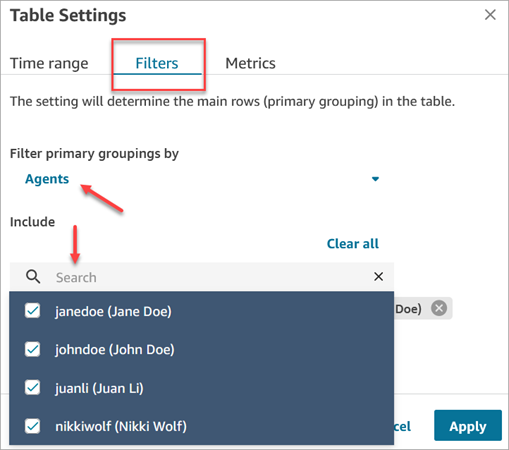The width and height of the screenshot is (509, 450).
Task: Click the janedoe (Jane Doe) list entry text
Action: point(113,311)
